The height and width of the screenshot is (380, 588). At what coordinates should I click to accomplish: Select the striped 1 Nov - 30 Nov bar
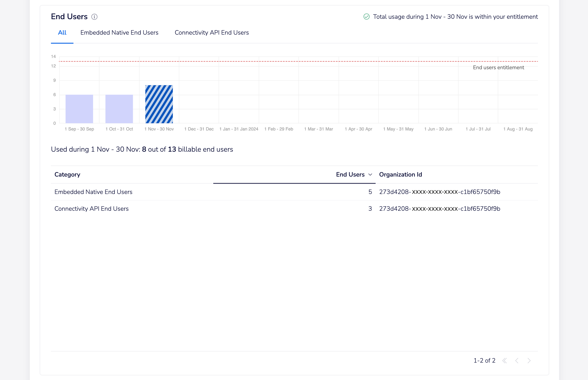point(159,104)
